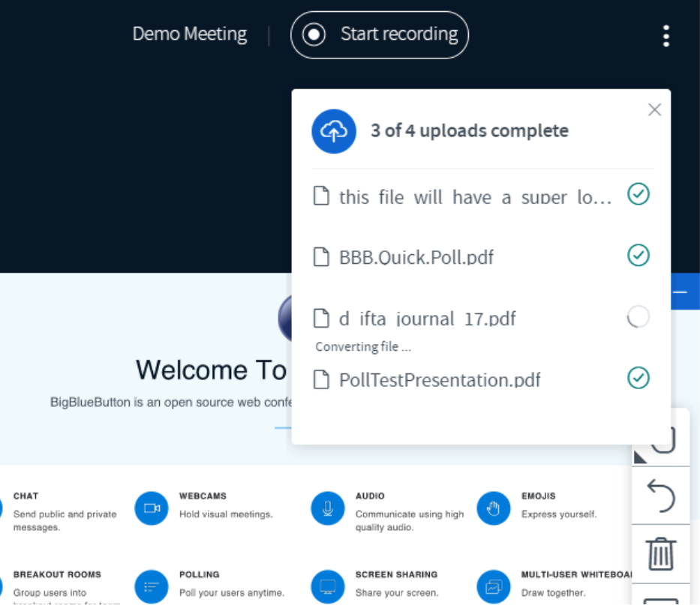Click the 'Welcome To' slide title
Viewport: 700px width, 605px height.
pos(211,370)
